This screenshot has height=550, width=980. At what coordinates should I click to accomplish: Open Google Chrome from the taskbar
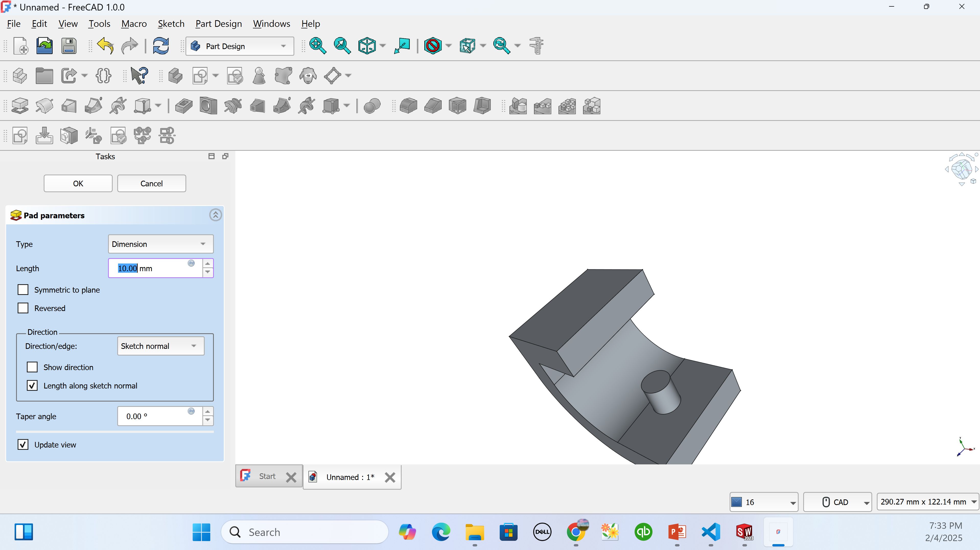(576, 532)
